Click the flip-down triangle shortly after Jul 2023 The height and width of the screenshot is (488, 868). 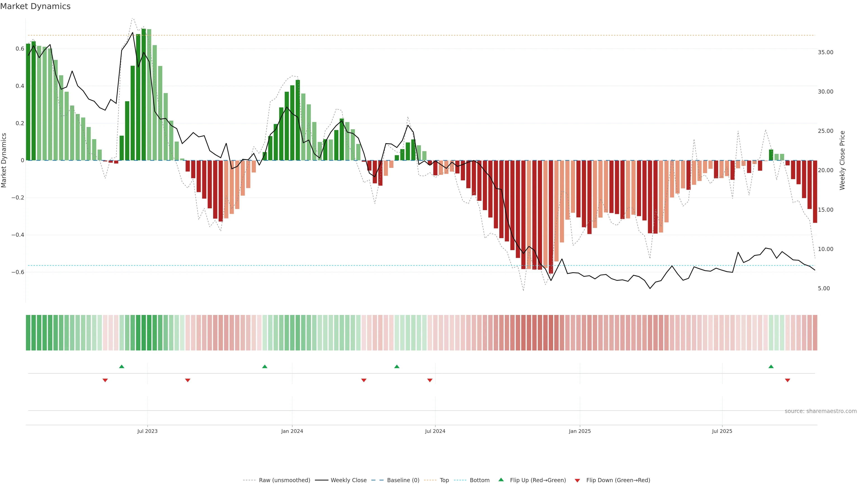188,380
